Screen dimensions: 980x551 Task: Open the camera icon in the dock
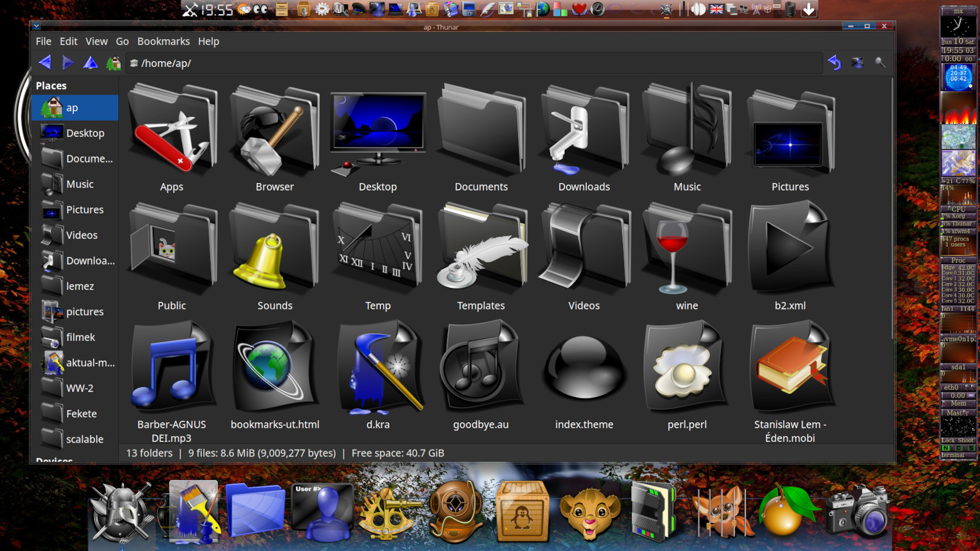(x=857, y=511)
